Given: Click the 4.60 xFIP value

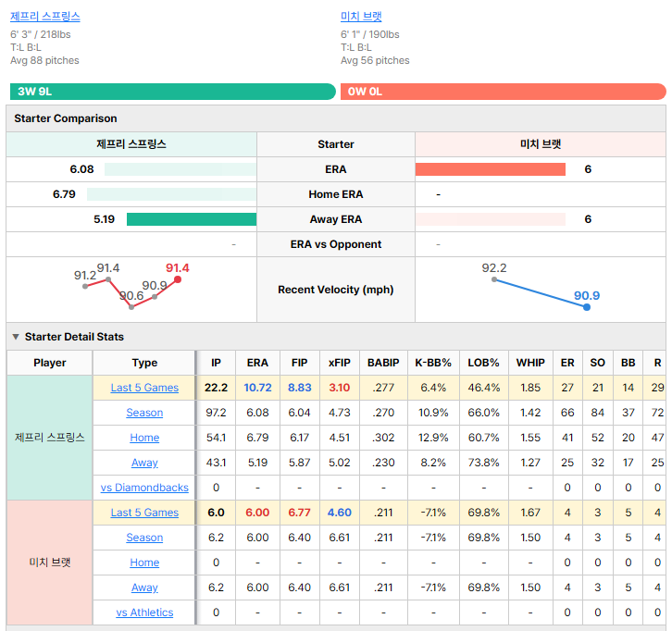Looking at the screenshot, I should tap(340, 513).
